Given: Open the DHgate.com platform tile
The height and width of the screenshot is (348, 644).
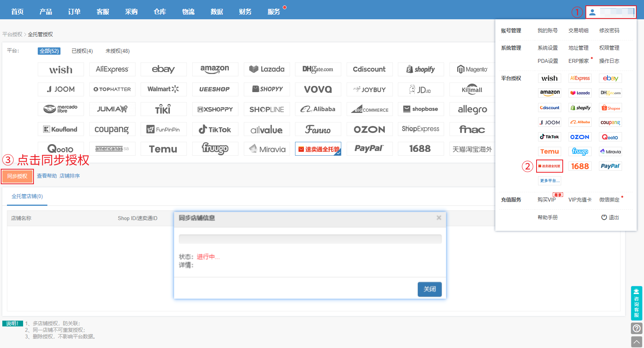Looking at the screenshot, I should click(x=318, y=69).
